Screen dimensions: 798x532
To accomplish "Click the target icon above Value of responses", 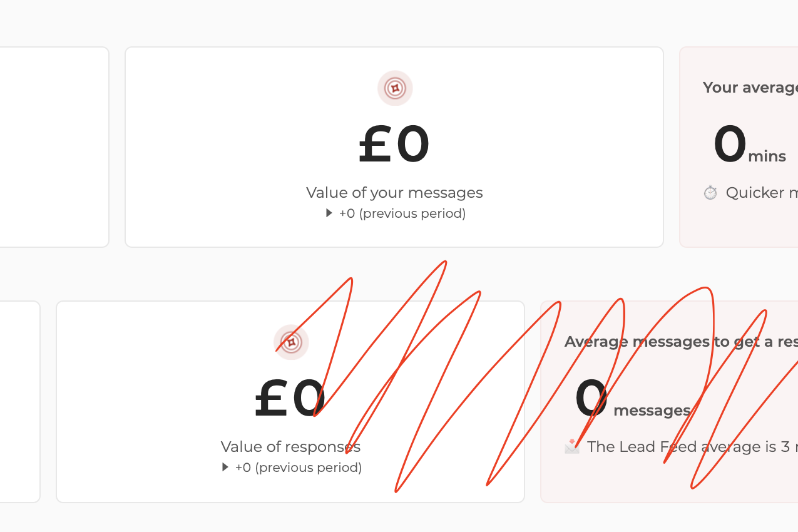I will tap(291, 342).
